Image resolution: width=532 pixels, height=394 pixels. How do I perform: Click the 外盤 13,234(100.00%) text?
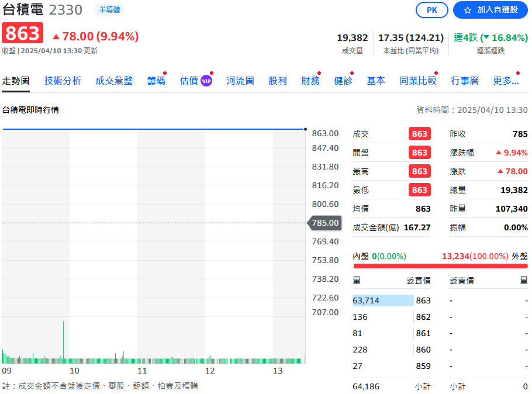(x=475, y=256)
